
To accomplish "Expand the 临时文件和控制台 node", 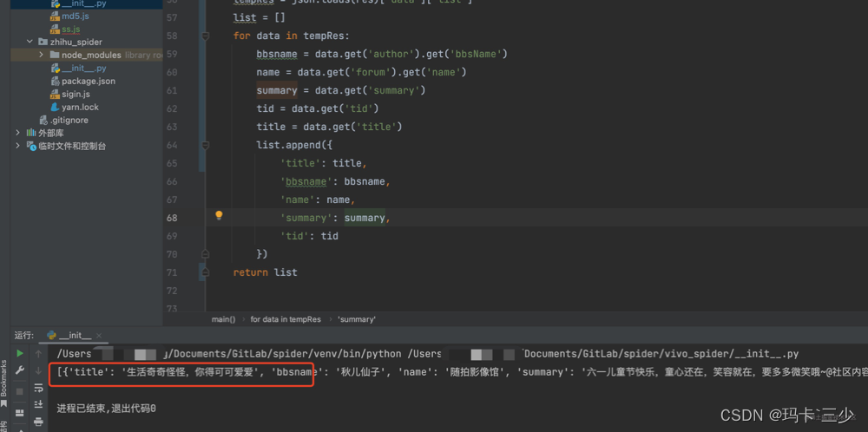I will 17,146.
